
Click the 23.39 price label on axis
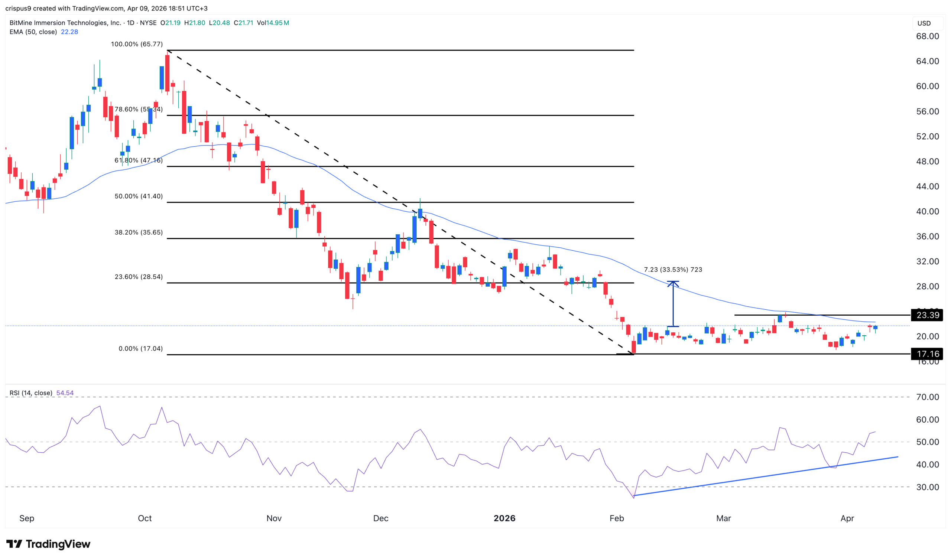pyautogui.click(x=927, y=315)
